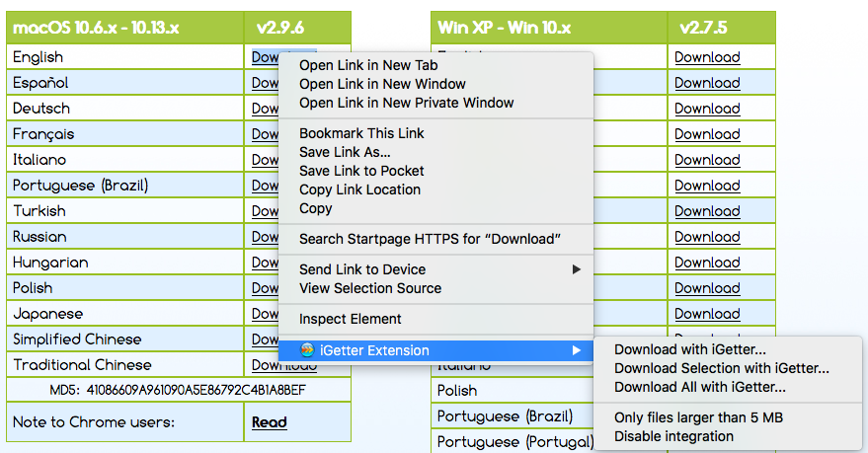Viewport: 868px width, 453px height.
Task: Select Save Link to Pocket
Action: click(x=361, y=171)
